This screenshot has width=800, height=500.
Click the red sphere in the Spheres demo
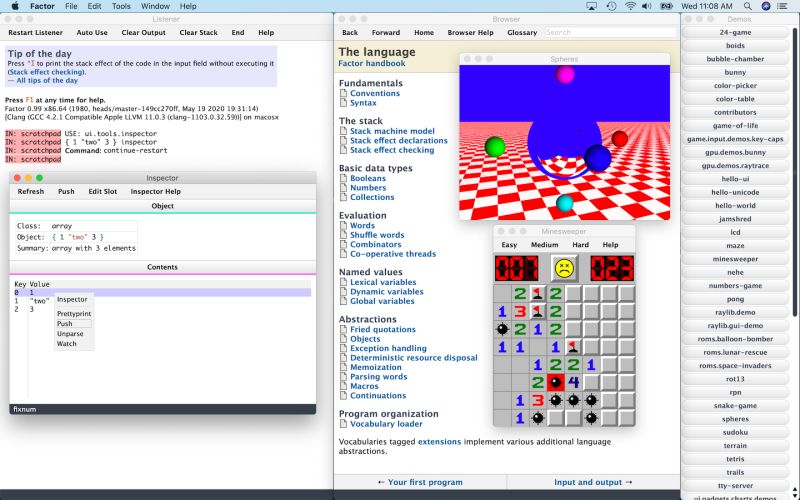click(x=619, y=139)
